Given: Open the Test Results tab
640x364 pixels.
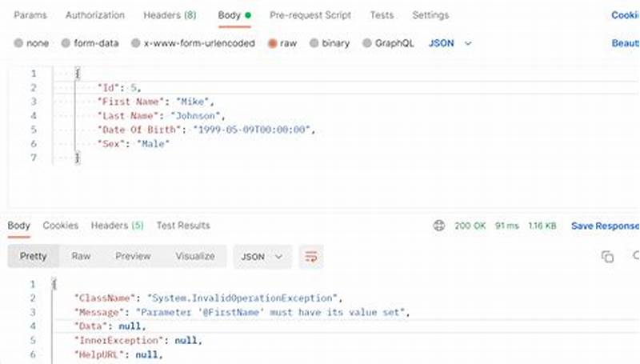Looking at the screenshot, I should coord(183,226).
